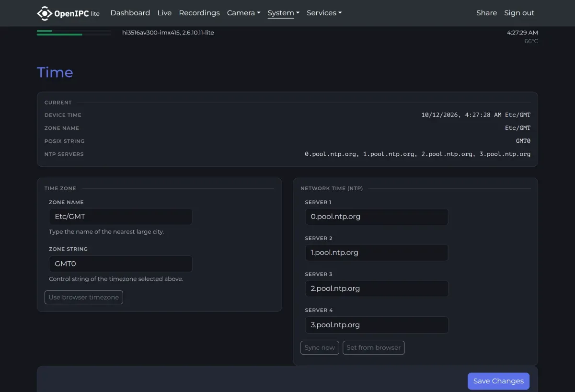This screenshot has height=392, width=575.
Task: Click the firmware text hi3516av300-imx415
Action: [168, 33]
